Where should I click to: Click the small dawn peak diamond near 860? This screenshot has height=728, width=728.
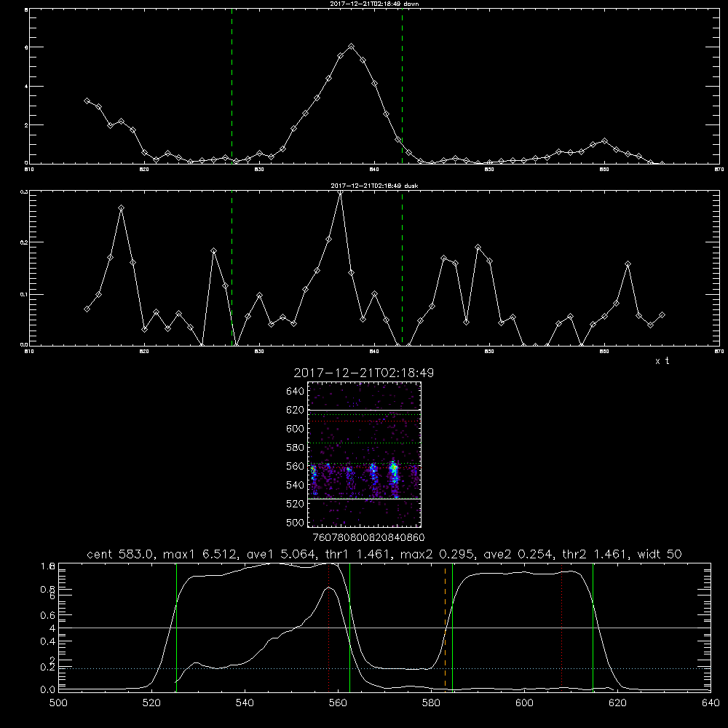(604, 141)
